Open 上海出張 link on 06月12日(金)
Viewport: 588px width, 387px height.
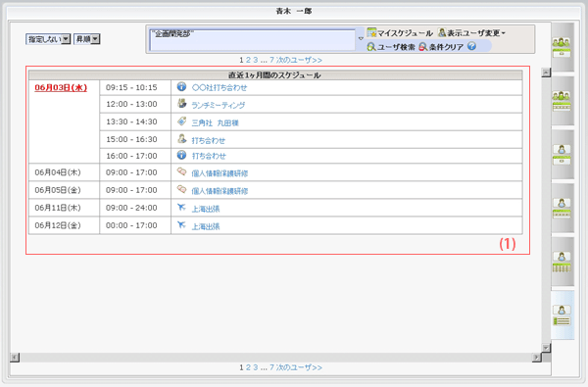[206, 226]
